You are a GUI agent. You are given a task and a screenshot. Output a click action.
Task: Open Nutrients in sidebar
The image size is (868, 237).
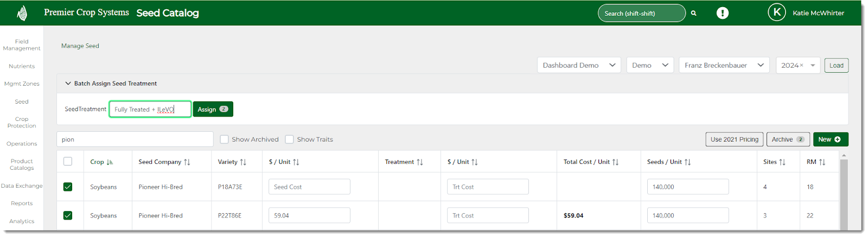click(22, 66)
